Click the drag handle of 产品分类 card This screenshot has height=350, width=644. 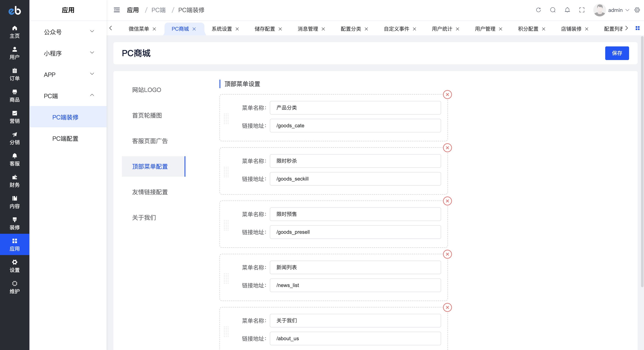[x=226, y=119]
